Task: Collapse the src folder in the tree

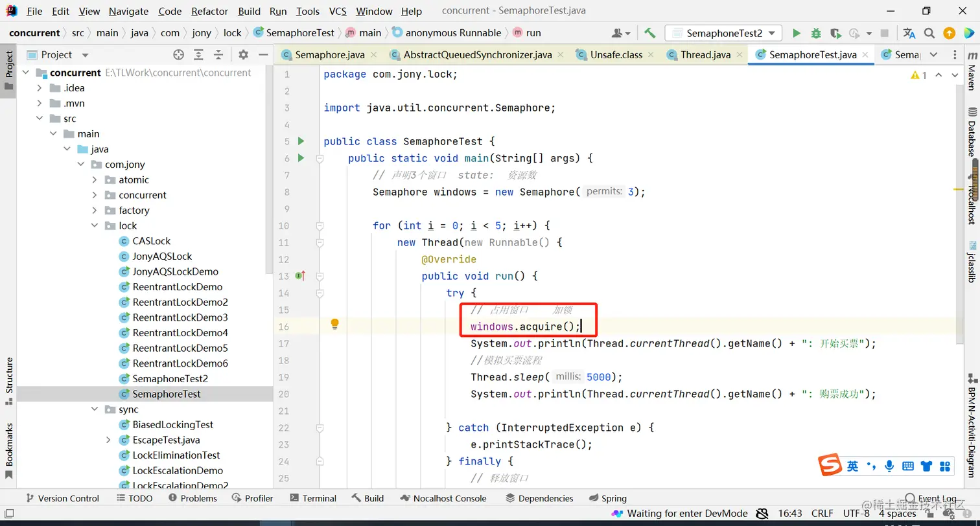Action: [x=40, y=119]
